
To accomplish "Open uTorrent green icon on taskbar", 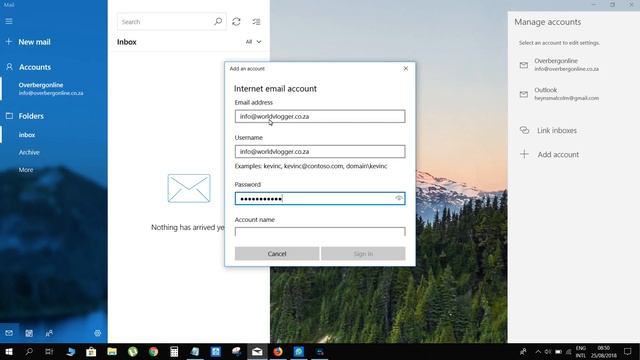I will [133, 351].
